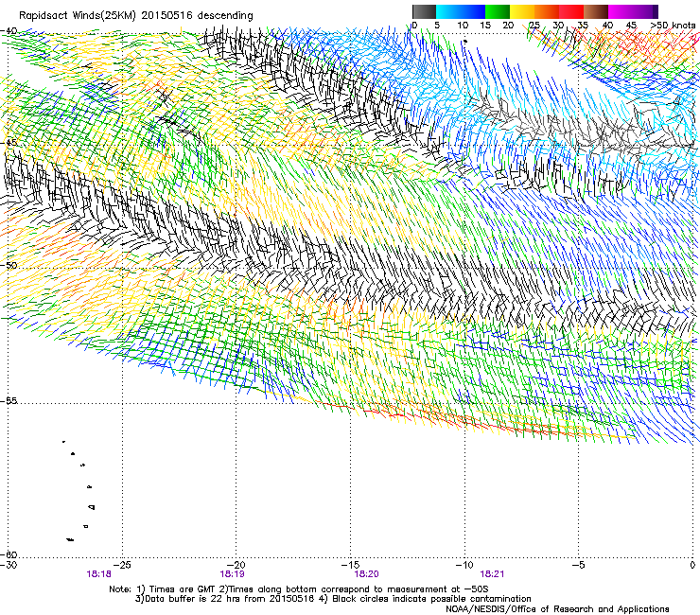Click the legend label '40' knots
This screenshot has width=700, height=615.
pos(607,25)
